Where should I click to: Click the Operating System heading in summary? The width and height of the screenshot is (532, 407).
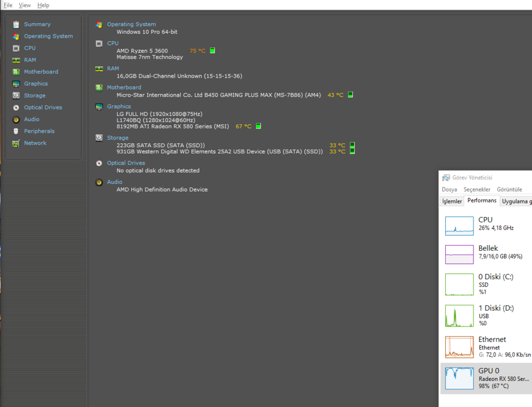[131, 24]
